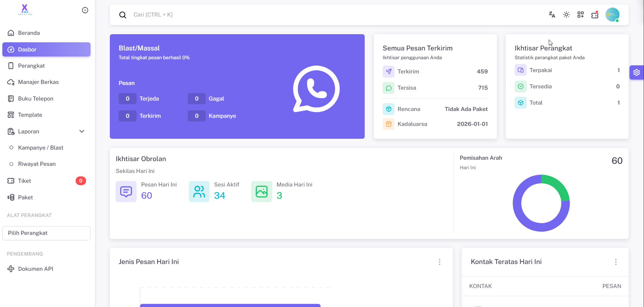
Task: Toggle the sidebar collapse circle icon
Action: pos(85,10)
